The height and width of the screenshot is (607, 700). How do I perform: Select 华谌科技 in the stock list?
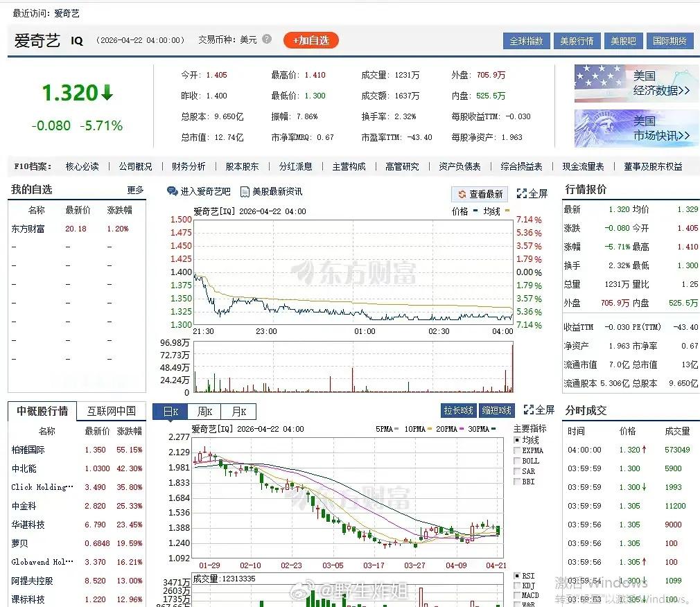(x=28, y=525)
